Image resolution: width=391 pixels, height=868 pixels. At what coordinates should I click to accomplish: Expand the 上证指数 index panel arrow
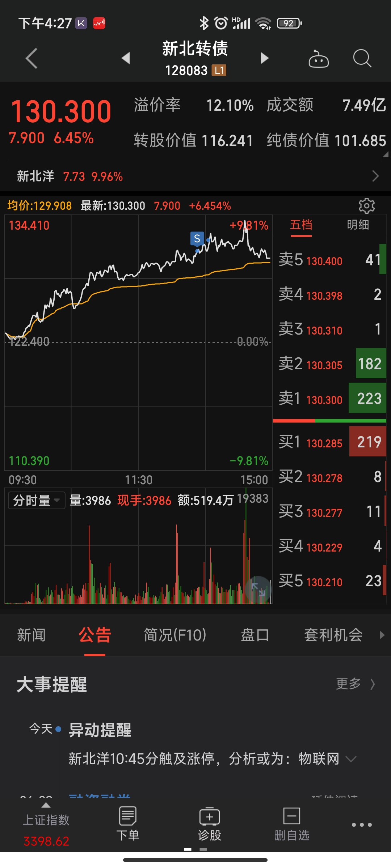tap(46, 805)
